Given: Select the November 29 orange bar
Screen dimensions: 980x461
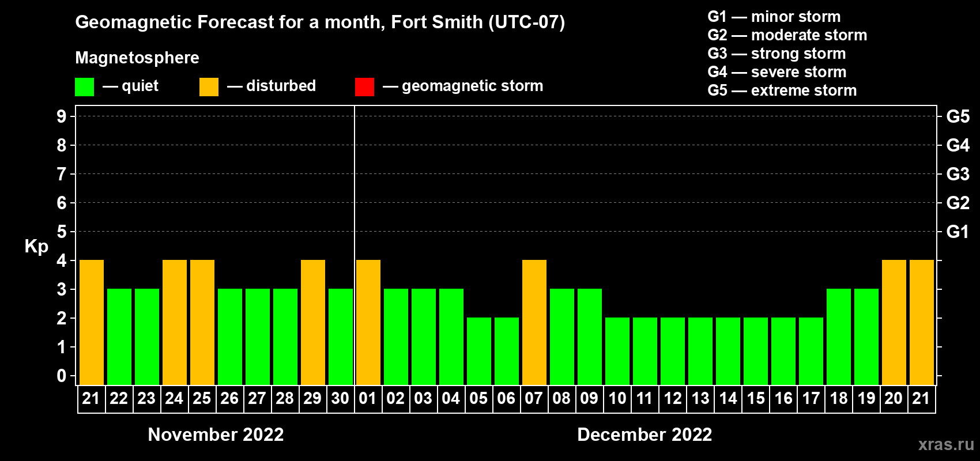Looking at the screenshot, I should (313, 322).
